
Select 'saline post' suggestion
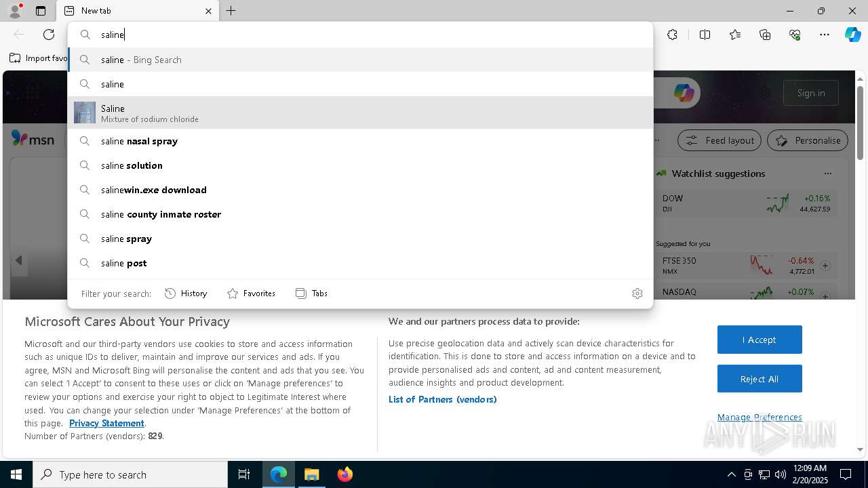click(360, 263)
